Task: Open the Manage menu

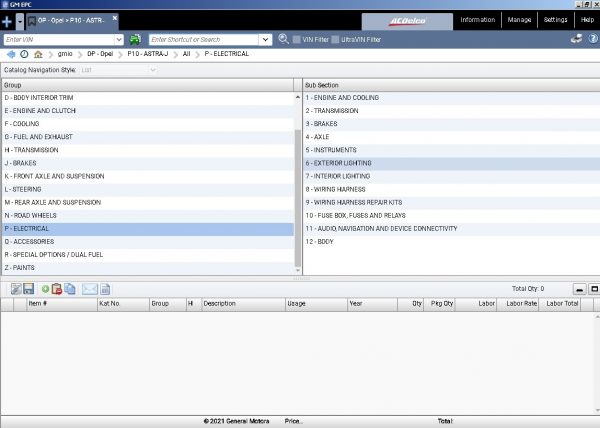Action: pyautogui.click(x=519, y=20)
